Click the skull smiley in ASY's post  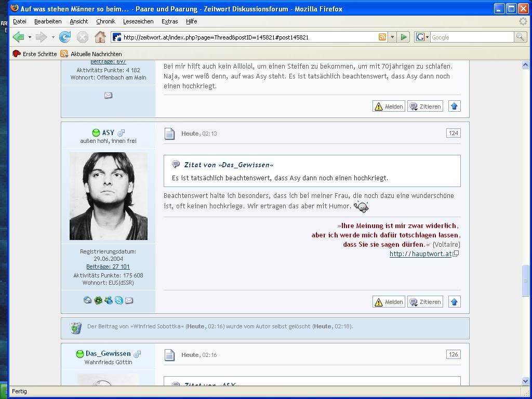(361, 207)
